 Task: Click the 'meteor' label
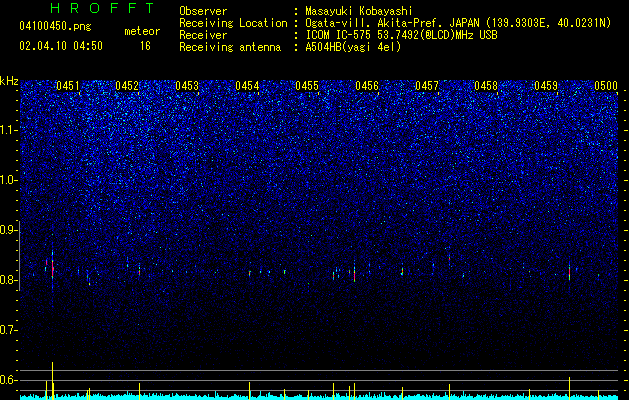(142, 31)
